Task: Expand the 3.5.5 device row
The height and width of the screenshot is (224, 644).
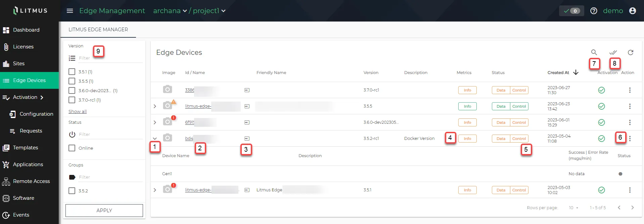Action: click(x=155, y=106)
